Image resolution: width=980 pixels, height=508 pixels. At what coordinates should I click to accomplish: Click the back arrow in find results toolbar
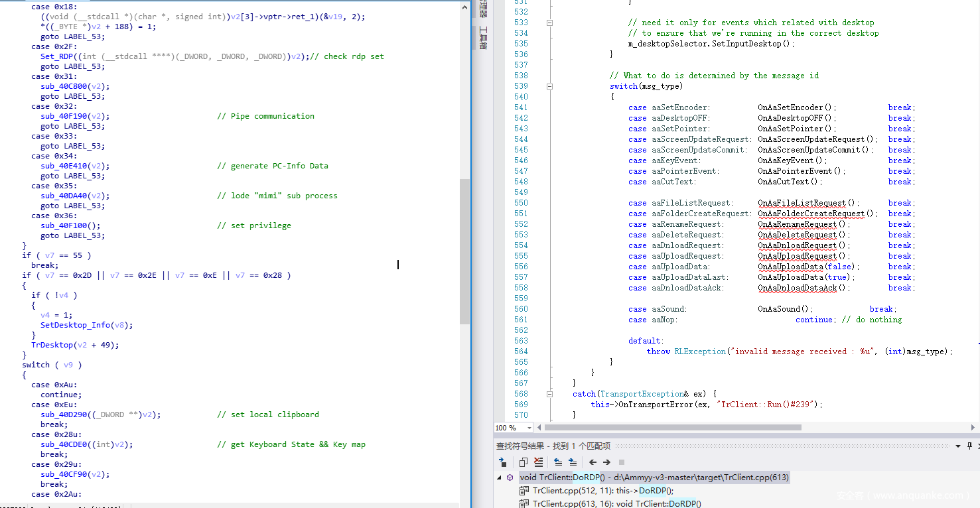593,462
